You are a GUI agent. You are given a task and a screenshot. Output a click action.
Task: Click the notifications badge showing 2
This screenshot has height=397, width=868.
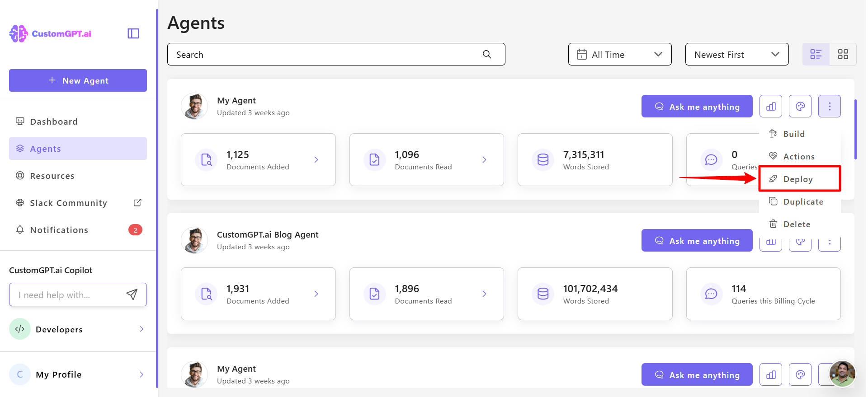pos(135,230)
